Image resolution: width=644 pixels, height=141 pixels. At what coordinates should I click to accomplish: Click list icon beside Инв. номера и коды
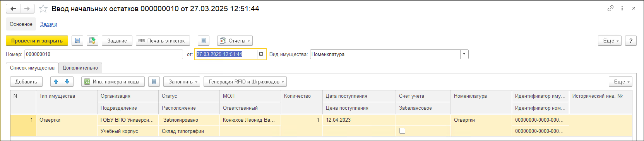(x=154, y=82)
